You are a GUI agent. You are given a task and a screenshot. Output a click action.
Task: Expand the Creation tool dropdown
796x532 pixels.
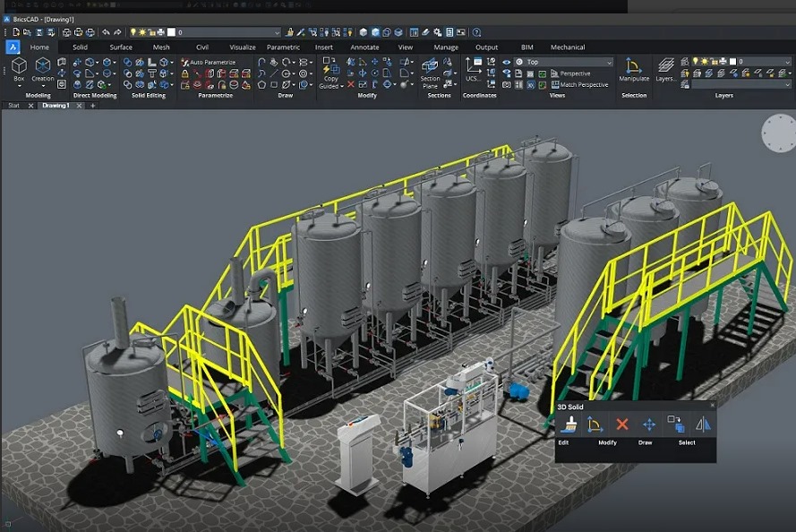coord(43,79)
